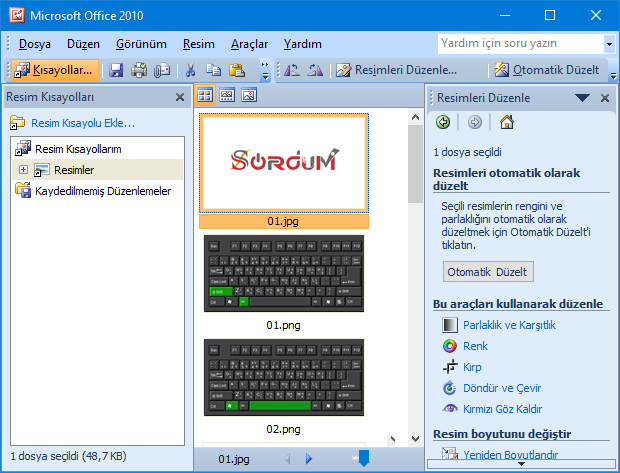
Task: Click Otomatik Düzelt in the toolbar
Action: [547, 70]
